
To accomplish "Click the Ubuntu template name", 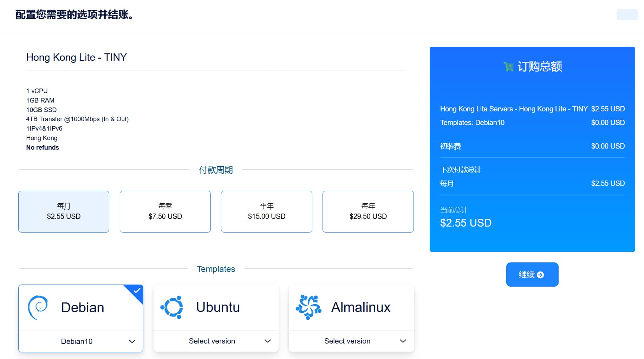I will (x=218, y=307).
